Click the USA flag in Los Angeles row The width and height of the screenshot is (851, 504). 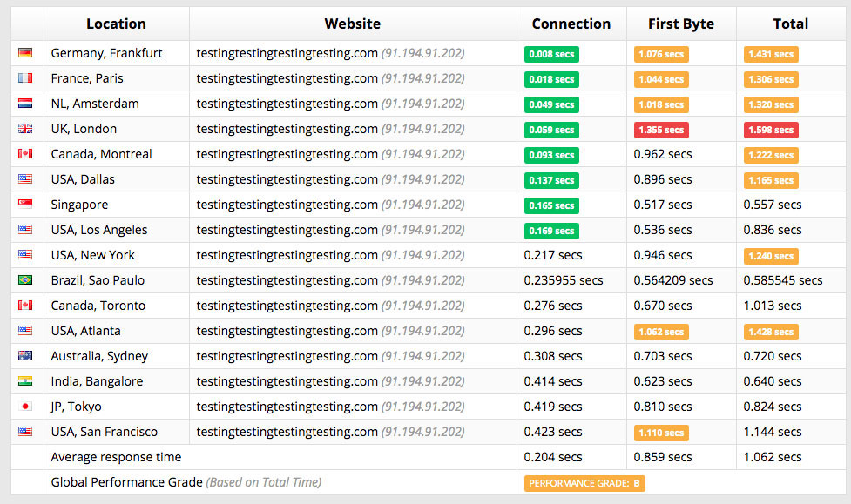point(25,230)
